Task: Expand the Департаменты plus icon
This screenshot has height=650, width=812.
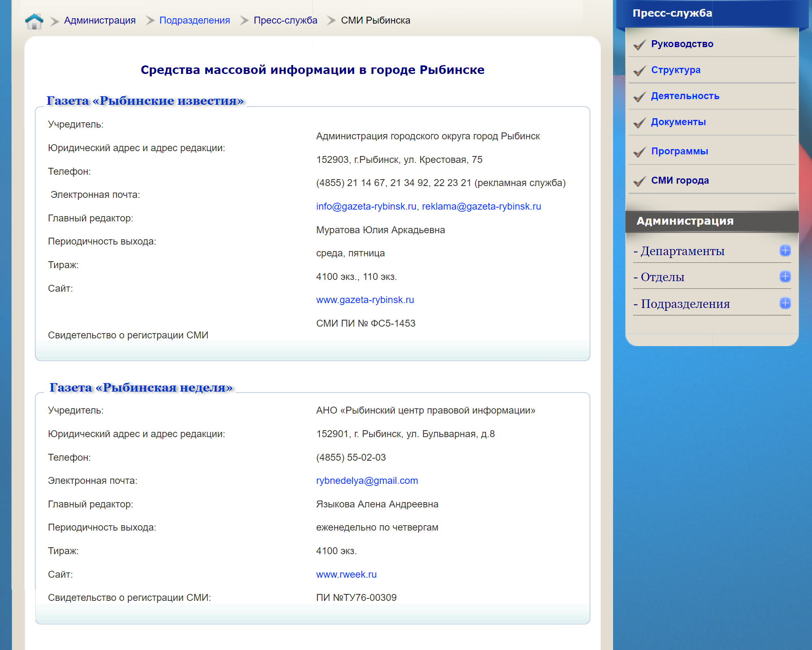Action: click(785, 251)
